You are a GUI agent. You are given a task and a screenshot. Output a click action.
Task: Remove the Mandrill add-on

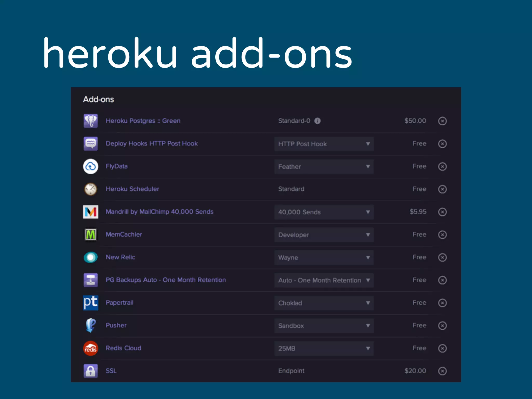click(x=442, y=212)
